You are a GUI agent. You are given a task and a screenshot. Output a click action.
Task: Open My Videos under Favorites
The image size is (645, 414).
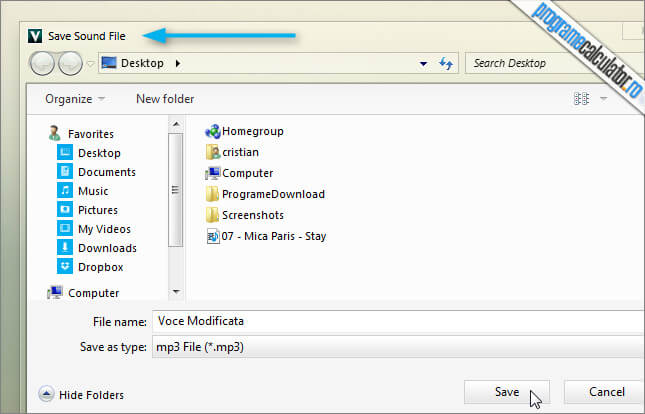(104, 229)
